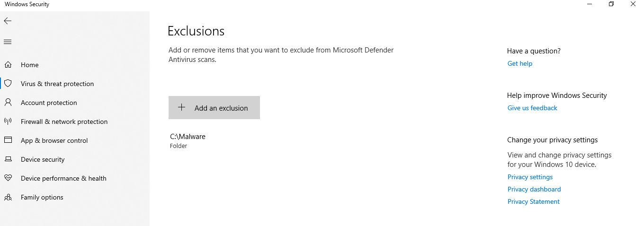Click the Family options people icon

click(8, 197)
